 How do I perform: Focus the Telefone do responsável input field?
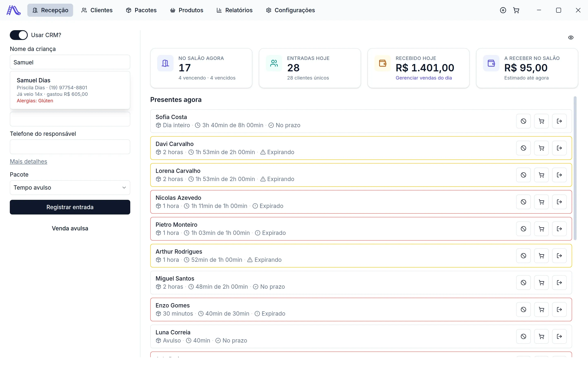70,147
